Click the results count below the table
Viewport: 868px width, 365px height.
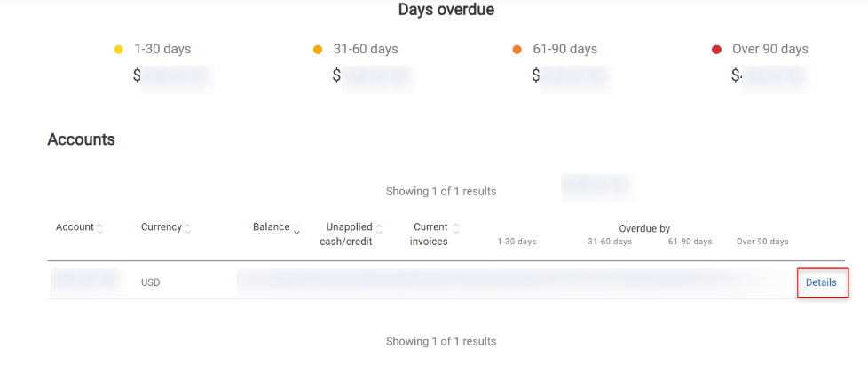point(441,341)
